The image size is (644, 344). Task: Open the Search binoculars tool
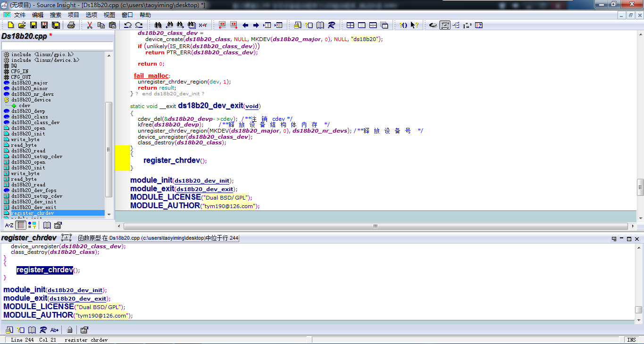pyautogui.click(x=158, y=25)
